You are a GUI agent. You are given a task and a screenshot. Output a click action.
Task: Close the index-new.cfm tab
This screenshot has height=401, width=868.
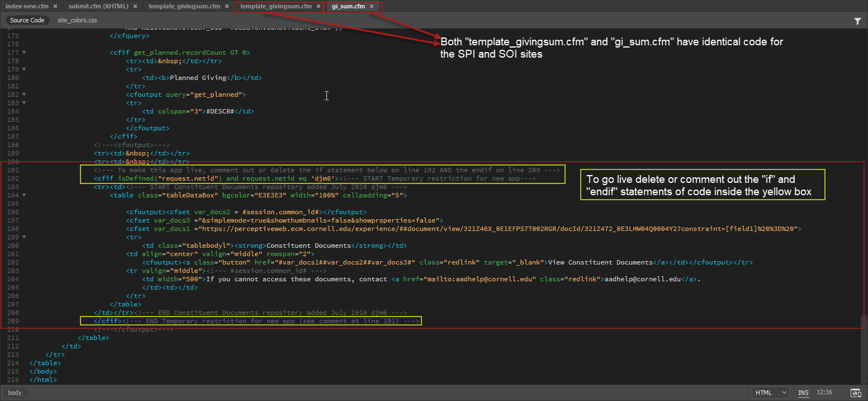coord(55,6)
